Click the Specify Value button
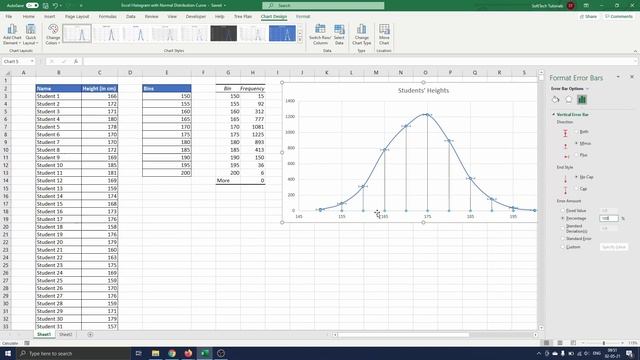The image size is (640, 360). click(614, 247)
